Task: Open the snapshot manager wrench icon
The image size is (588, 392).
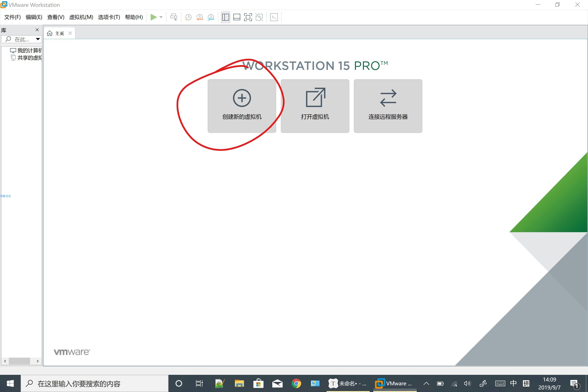Action: [x=211, y=17]
